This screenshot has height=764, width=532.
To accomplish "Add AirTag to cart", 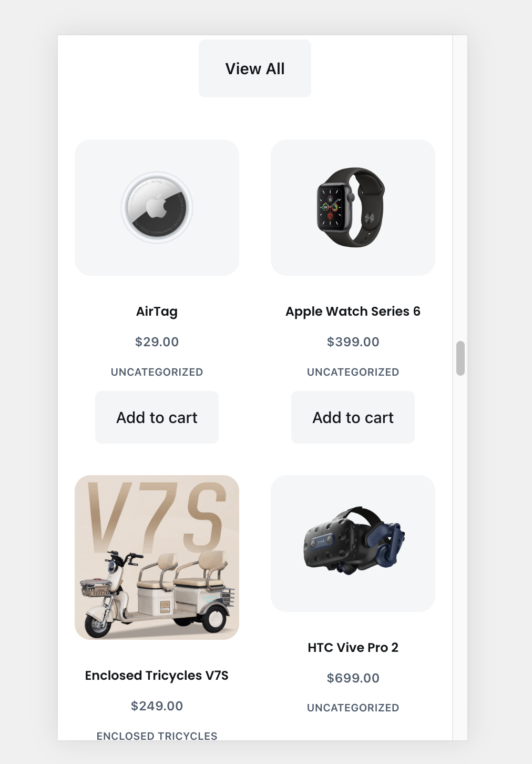I will pos(157,417).
